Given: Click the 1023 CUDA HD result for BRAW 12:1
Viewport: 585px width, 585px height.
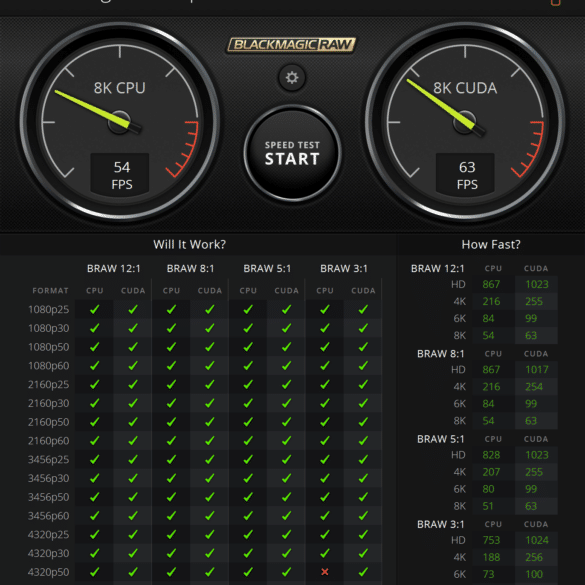Looking at the screenshot, I should 536,284.
